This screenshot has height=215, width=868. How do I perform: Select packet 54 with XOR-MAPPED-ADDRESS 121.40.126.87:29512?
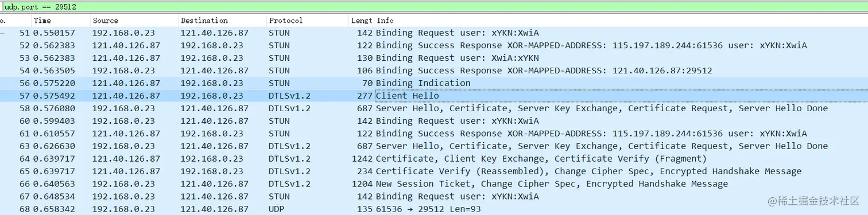434,71
